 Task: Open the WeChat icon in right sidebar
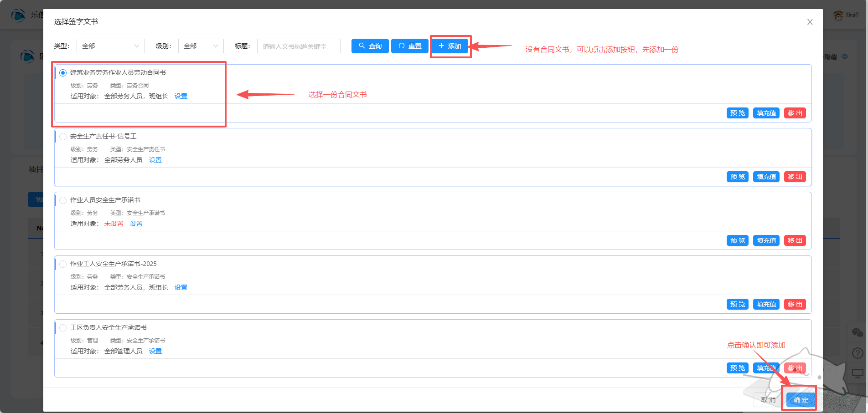(x=857, y=332)
